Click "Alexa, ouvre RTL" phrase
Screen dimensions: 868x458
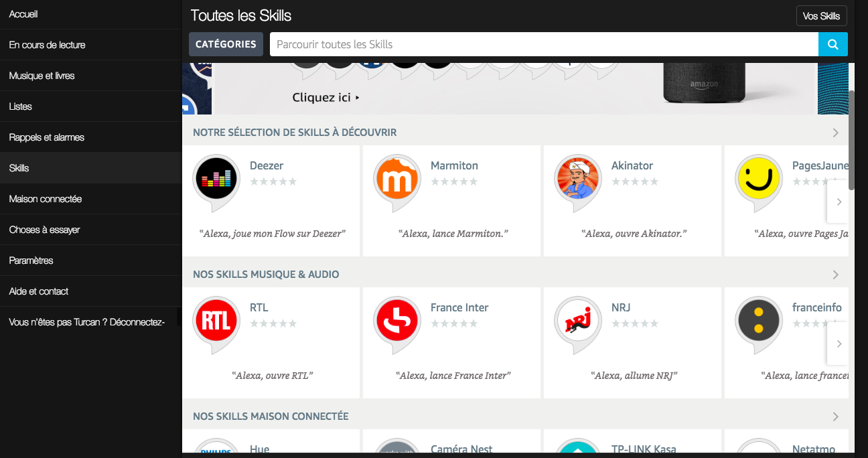[273, 376]
